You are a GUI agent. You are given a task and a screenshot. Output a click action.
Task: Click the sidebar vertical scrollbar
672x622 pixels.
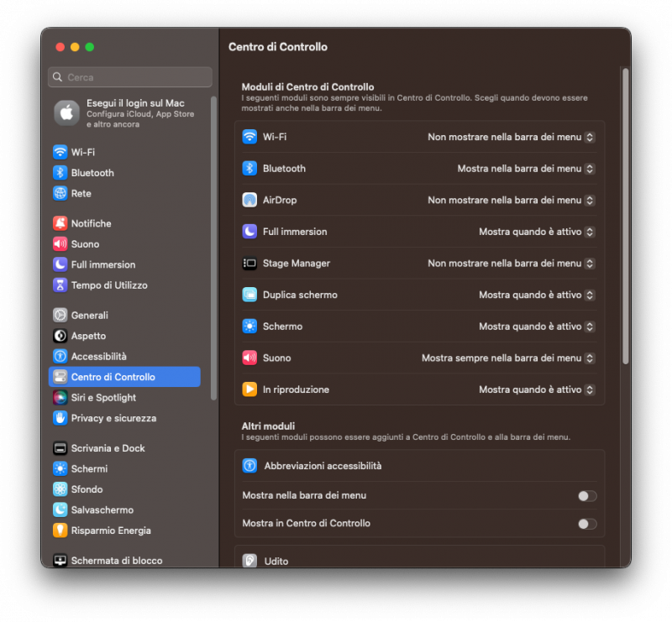pyautogui.click(x=213, y=248)
